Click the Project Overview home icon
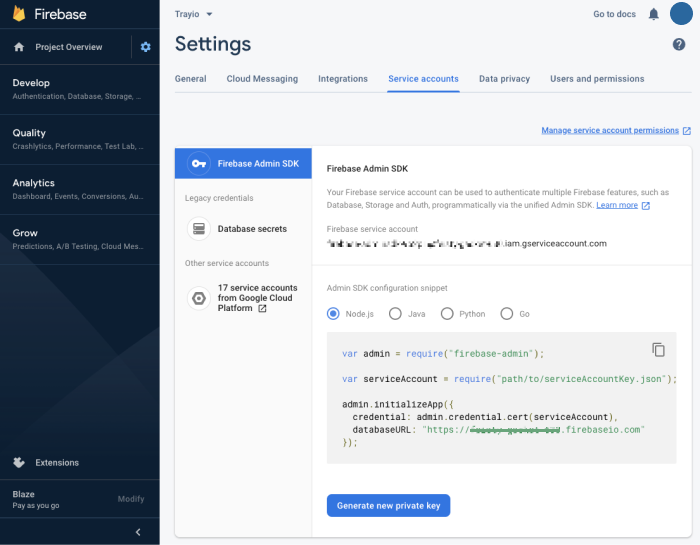The image size is (700, 545). 19,47
